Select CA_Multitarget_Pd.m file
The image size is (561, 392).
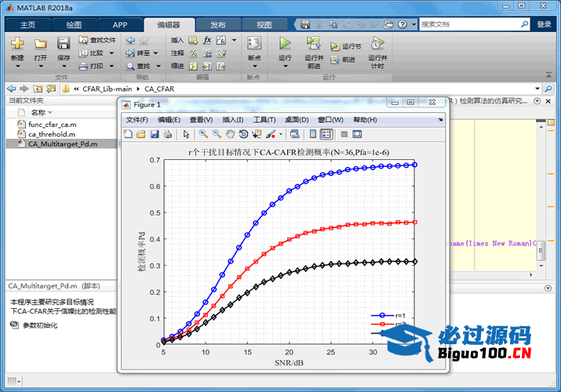point(62,143)
